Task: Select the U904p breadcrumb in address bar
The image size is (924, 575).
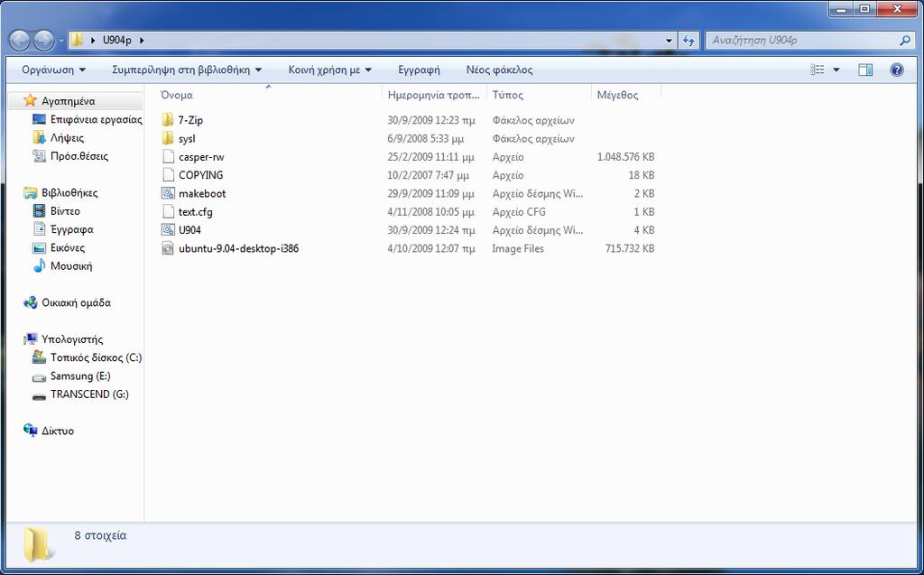Action: (116, 40)
